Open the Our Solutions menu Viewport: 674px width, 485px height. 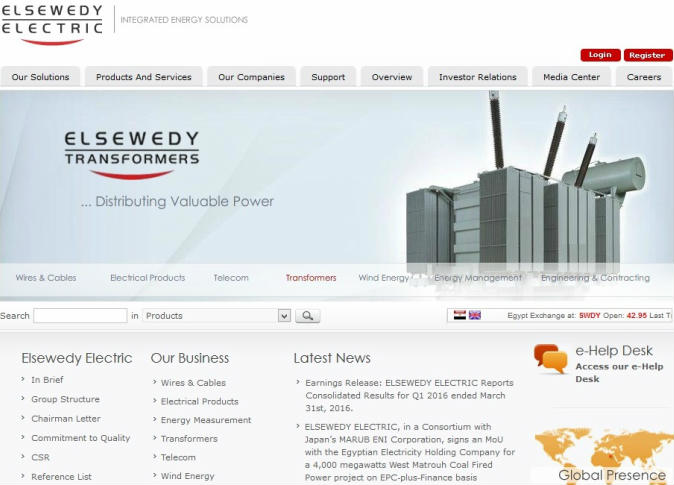[x=41, y=77]
